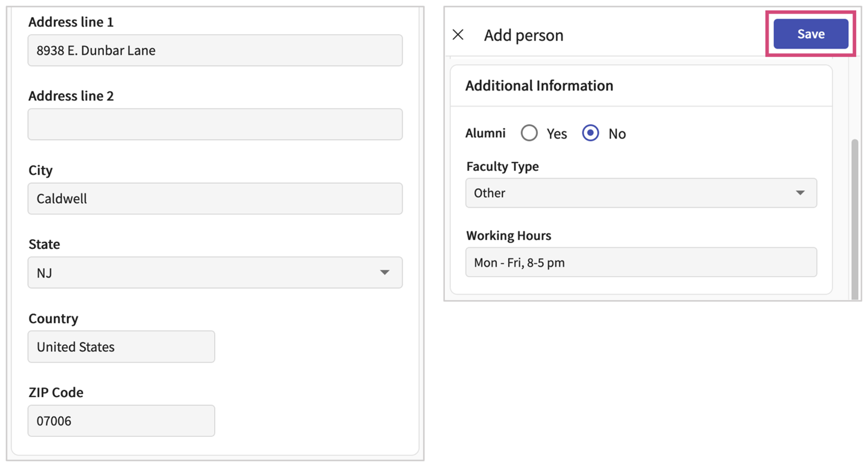Viewport: 868px width, 467px height.
Task: Click the Additional Information heading
Action: (x=539, y=85)
